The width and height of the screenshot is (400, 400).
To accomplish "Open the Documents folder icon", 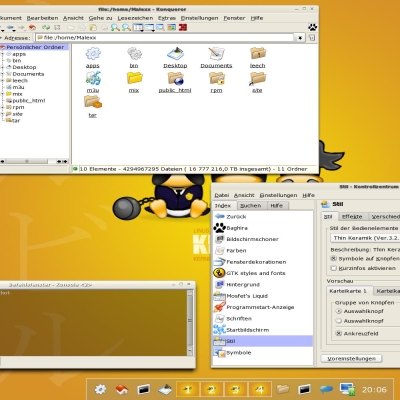I will [216, 54].
